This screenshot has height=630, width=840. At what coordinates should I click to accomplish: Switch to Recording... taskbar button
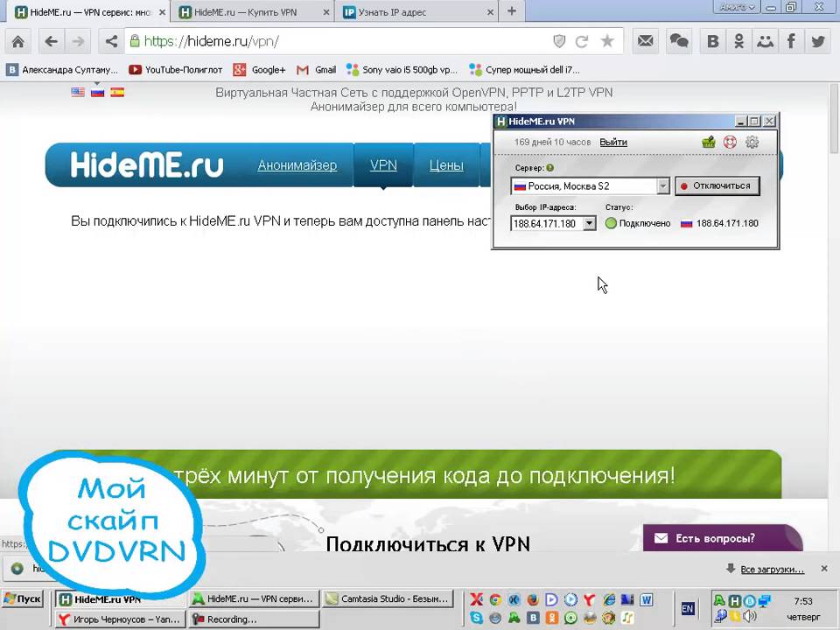click(x=255, y=619)
